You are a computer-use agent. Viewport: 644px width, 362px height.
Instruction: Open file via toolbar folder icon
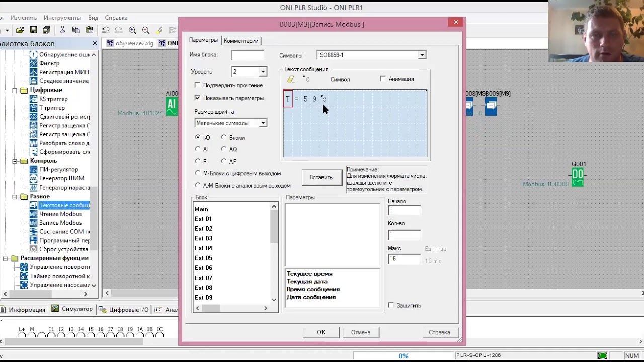(x=20, y=30)
